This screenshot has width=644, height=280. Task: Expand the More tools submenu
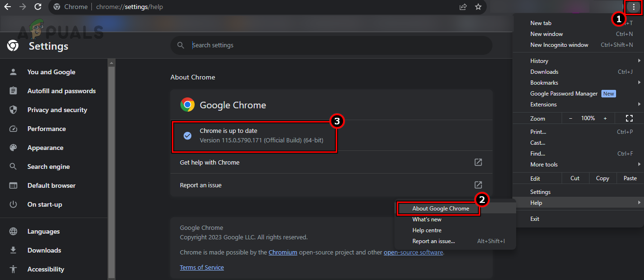coord(544,164)
